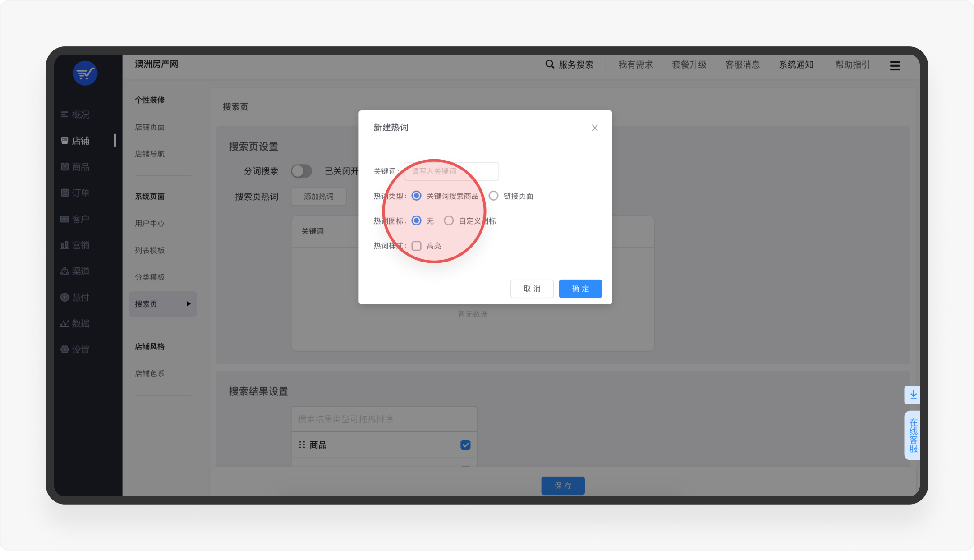The image size is (974, 560).
Task: Uncheck the 商品 result type checkbox
Action: click(465, 445)
